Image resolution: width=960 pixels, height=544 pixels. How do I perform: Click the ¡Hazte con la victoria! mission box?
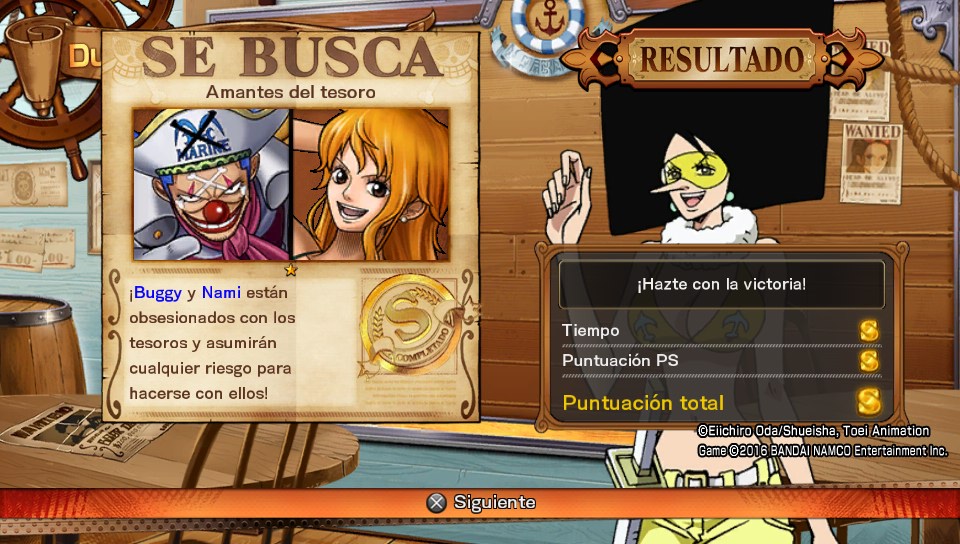[x=722, y=284]
